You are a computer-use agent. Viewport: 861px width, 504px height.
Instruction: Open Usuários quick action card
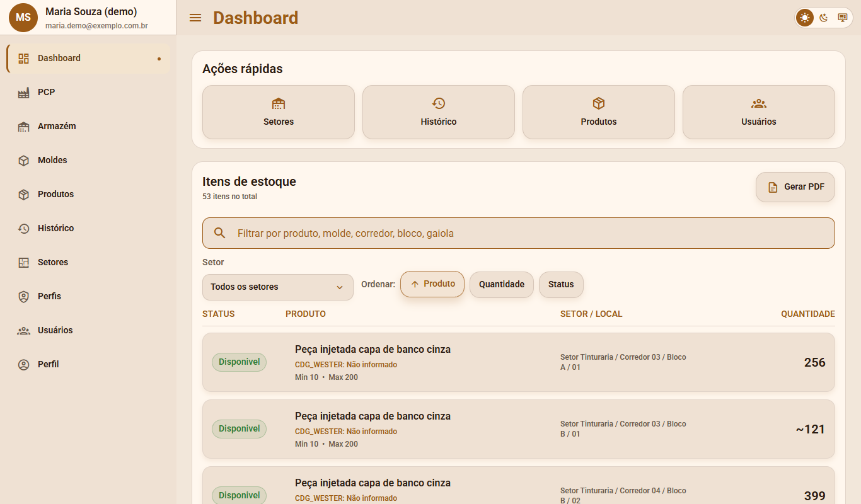[x=759, y=112]
